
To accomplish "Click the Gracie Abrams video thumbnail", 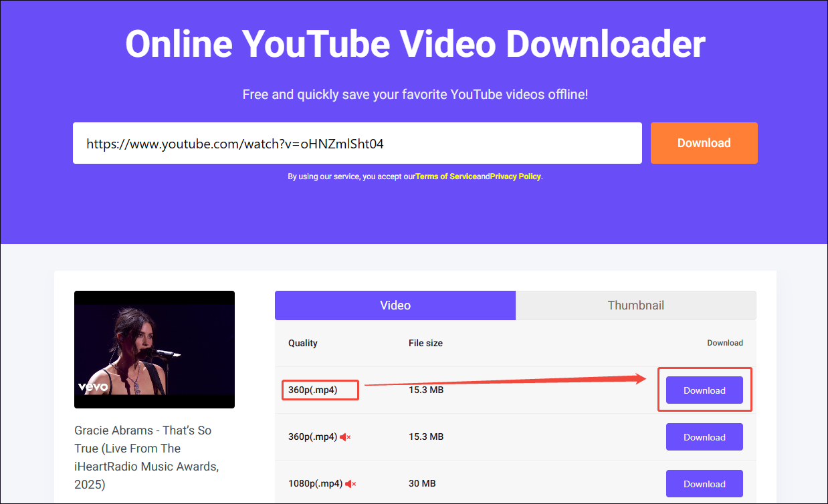I will (154, 349).
